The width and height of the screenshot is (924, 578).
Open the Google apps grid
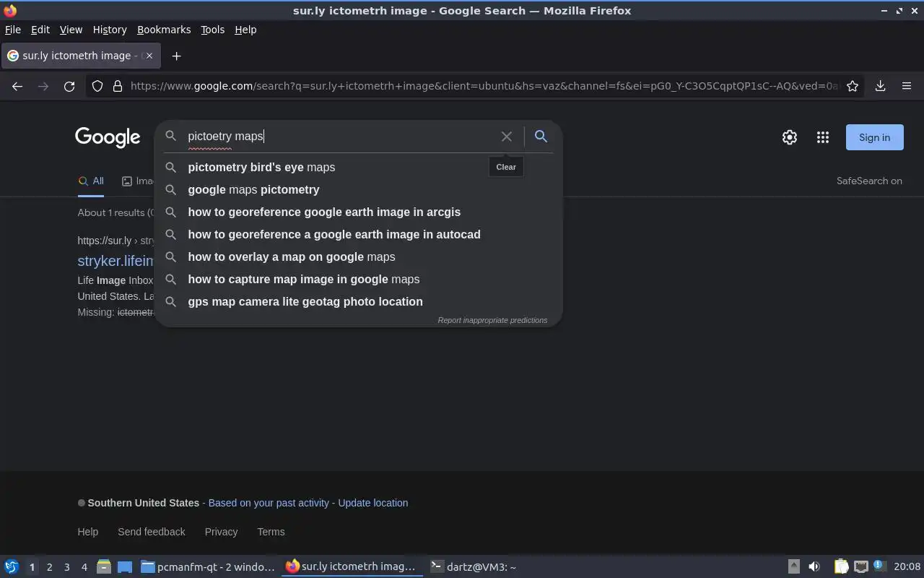[x=823, y=137]
